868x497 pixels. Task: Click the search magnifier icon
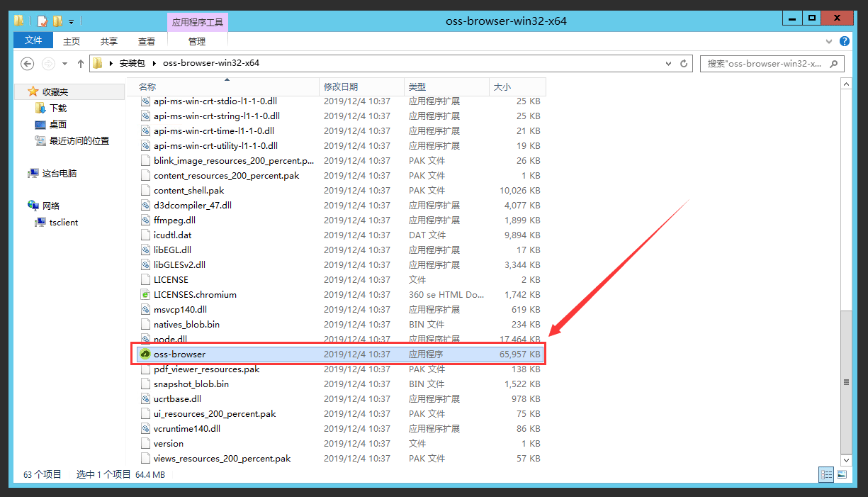(x=834, y=63)
